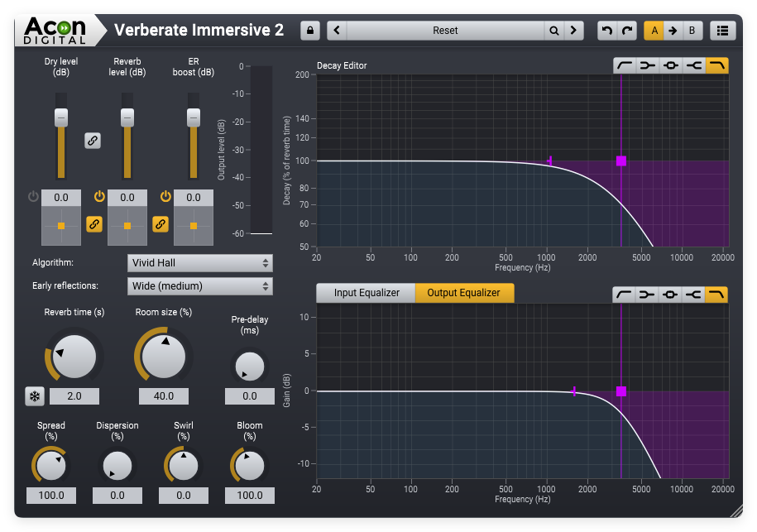
Task: Switch to Input Equalizer tab
Action: pos(366,293)
